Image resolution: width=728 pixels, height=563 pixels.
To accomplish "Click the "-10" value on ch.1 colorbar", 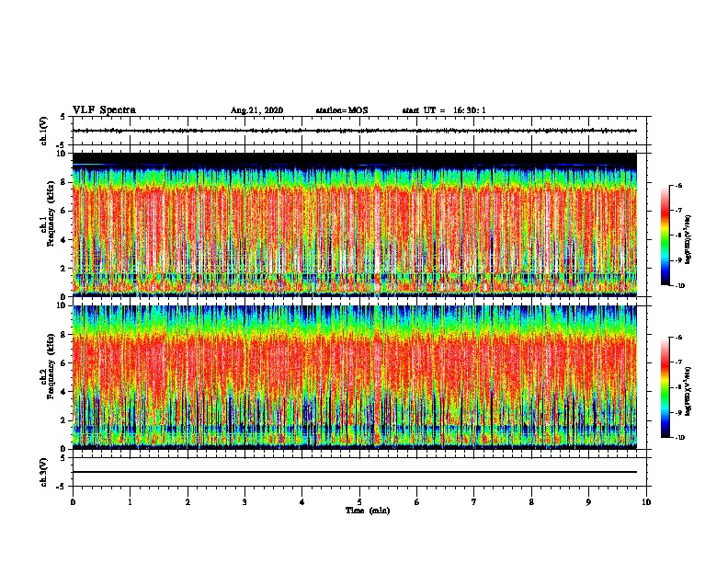I will (679, 286).
